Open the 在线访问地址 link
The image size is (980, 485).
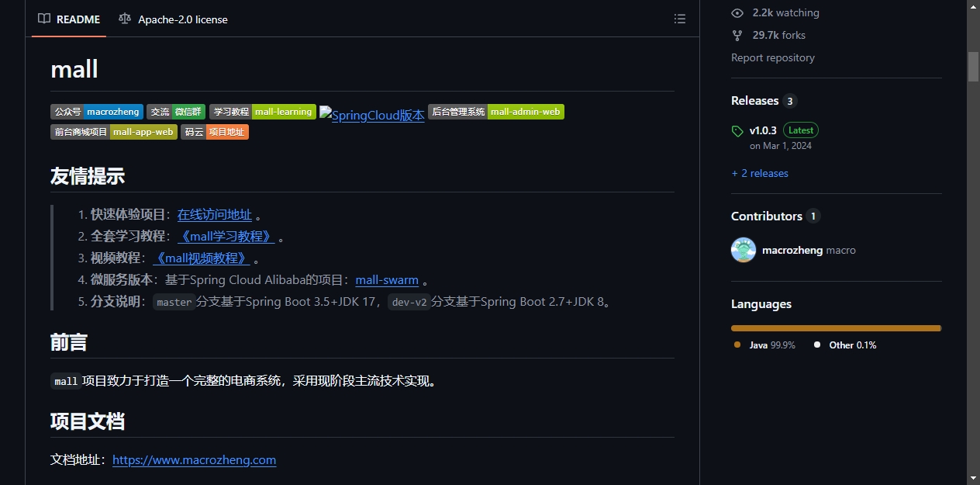tap(215, 214)
